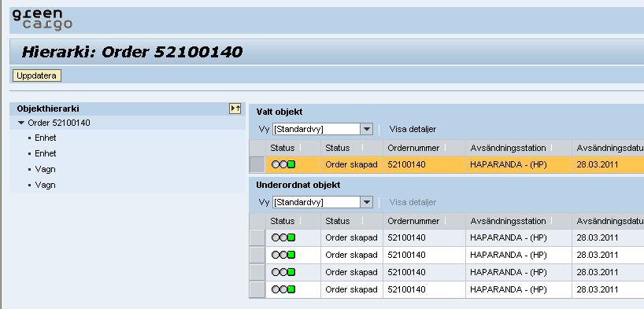Select the last Vagn tree item

[x=45, y=185]
